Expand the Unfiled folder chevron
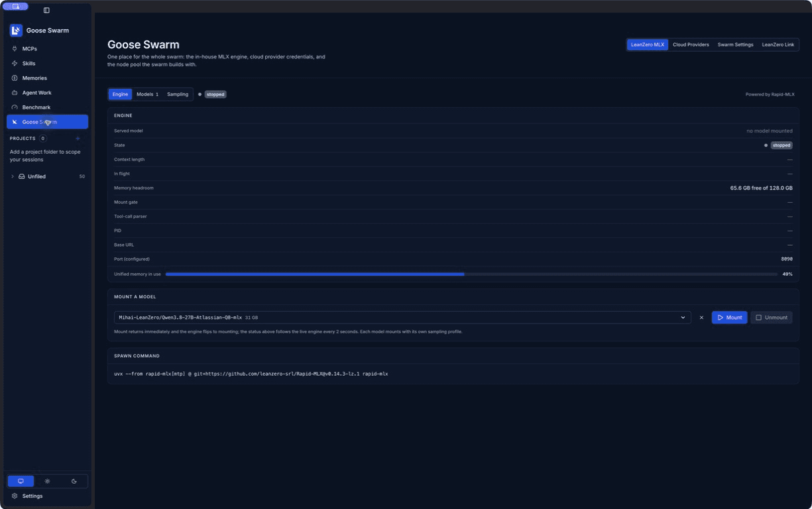 tap(13, 176)
